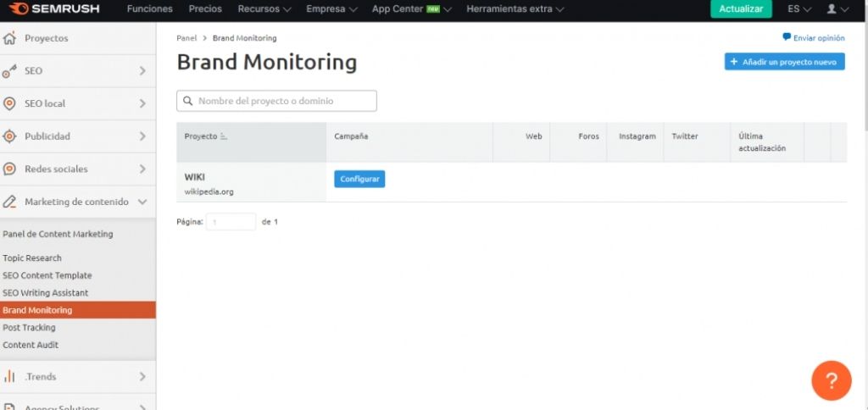Click the Última actualización column header
Image resolution: width=868 pixels, height=410 pixels.
pos(762,142)
